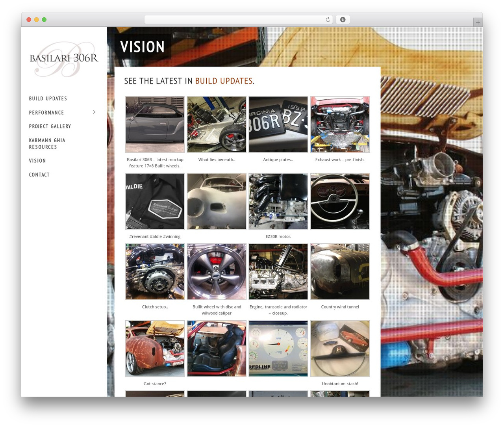View the Antique plates photo

(x=278, y=124)
